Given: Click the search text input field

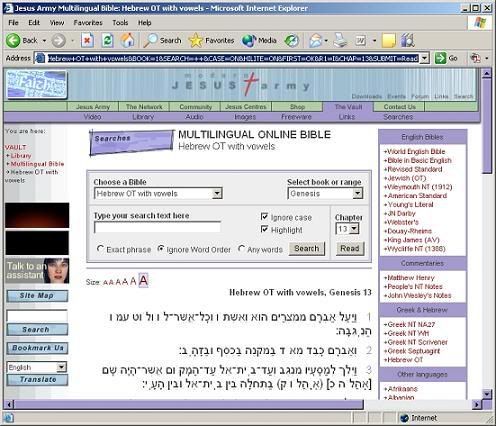Looking at the screenshot, I should point(157,227).
